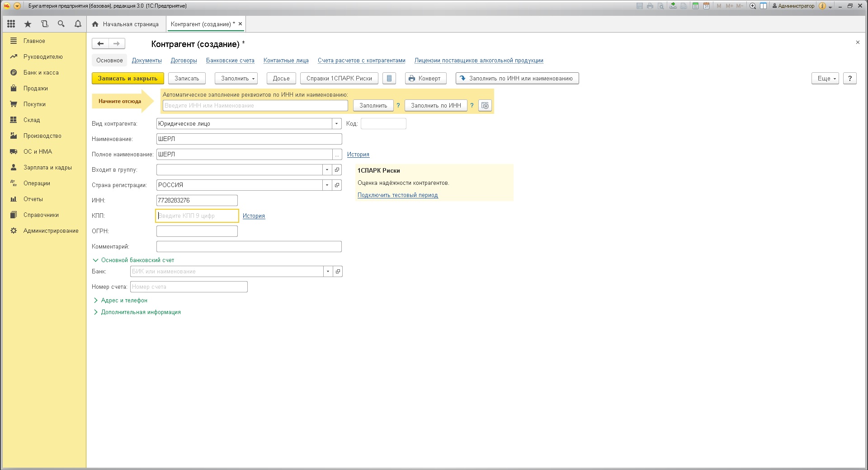Open notifications bell icon

pos(78,24)
